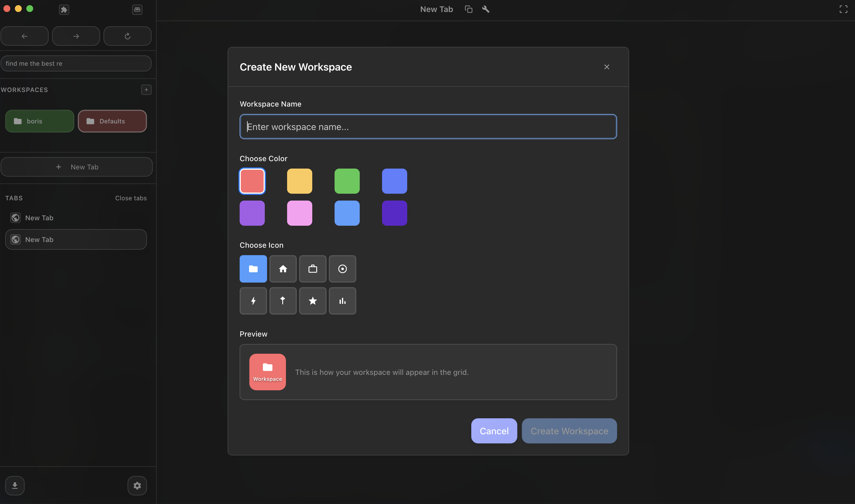
Task: Open the wrench tools icon
Action: [485, 9]
